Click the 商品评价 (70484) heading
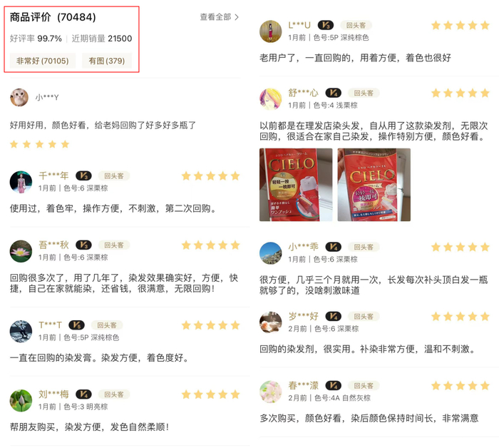The width and height of the screenshot is (499, 448). pos(53,17)
